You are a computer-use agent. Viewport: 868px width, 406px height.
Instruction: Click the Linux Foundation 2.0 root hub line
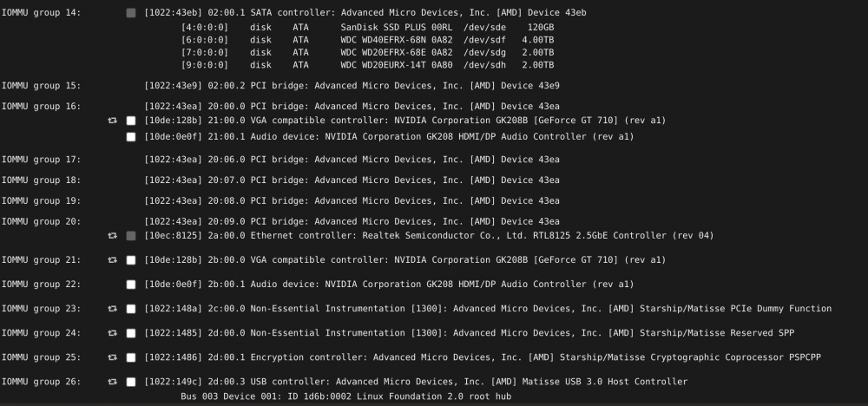346,396
